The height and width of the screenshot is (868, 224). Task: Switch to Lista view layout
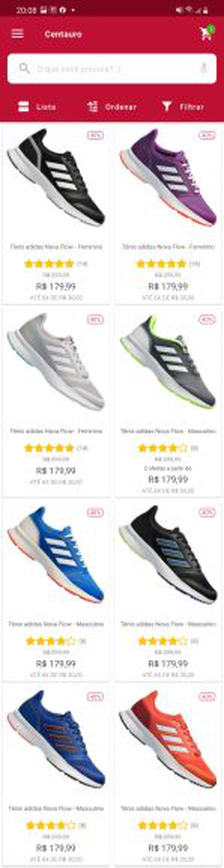pos(37,107)
